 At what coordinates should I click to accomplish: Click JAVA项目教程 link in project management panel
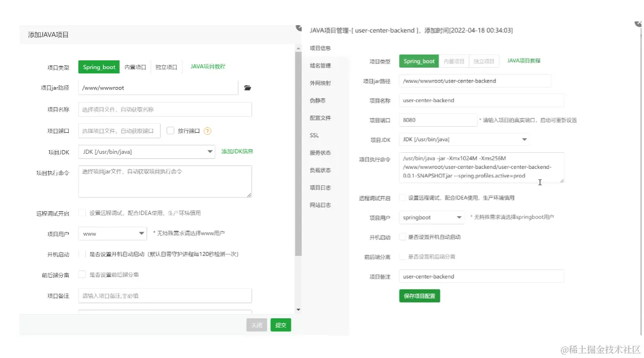pyautogui.click(x=524, y=60)
